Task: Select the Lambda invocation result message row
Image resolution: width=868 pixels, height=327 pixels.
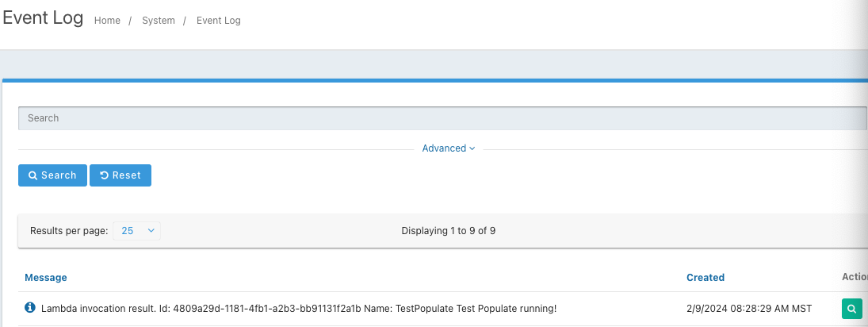Action: pyautogui.click(x=299, y=308)
